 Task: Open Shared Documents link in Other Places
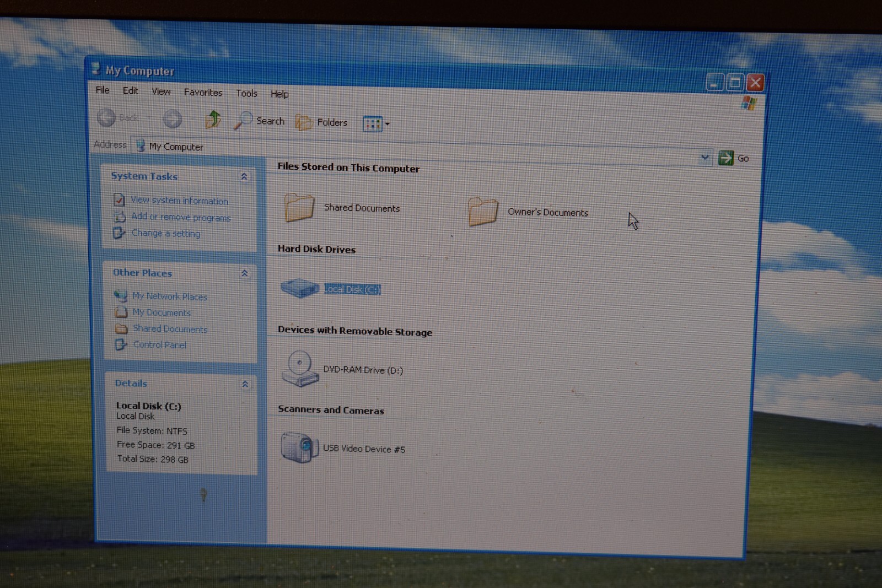tap(170, 328)
